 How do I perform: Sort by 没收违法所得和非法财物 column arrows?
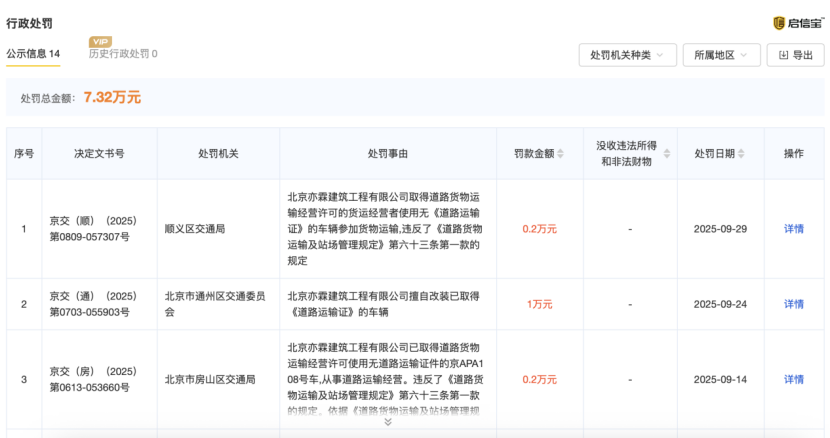pos(665,154)
